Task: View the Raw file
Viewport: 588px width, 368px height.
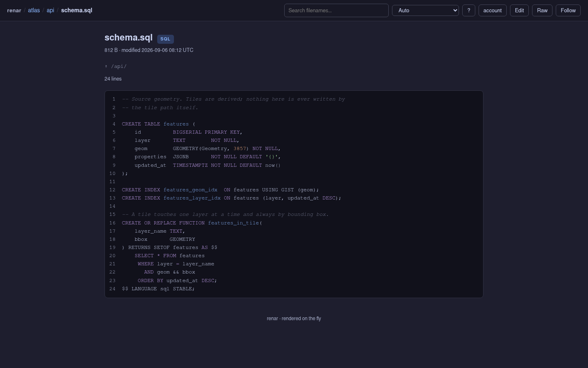Action: (x=542, y=10)
